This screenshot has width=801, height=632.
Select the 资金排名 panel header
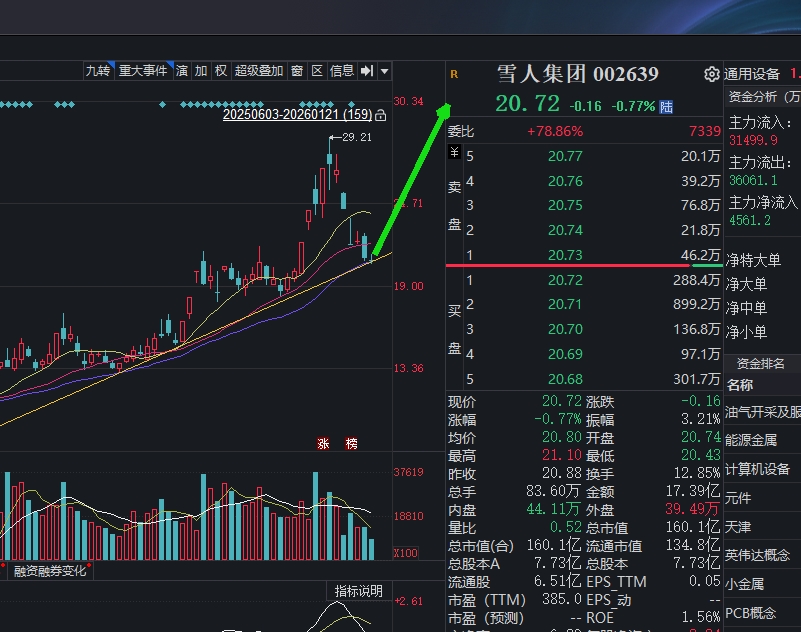pos(761,364)
